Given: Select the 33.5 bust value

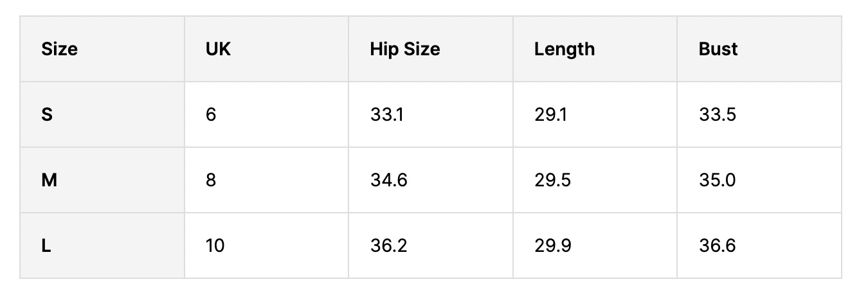Looking at the screenshot, I should coord(717,115).
